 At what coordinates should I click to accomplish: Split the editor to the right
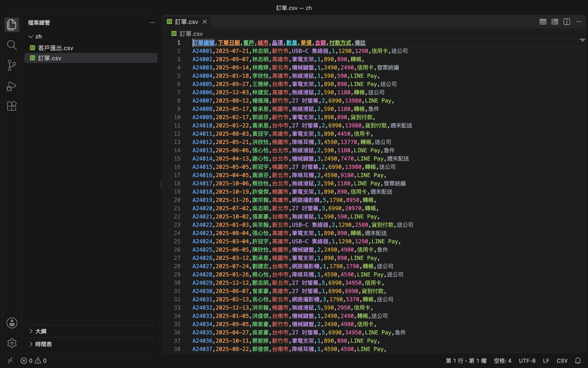[x=567, y=22]
